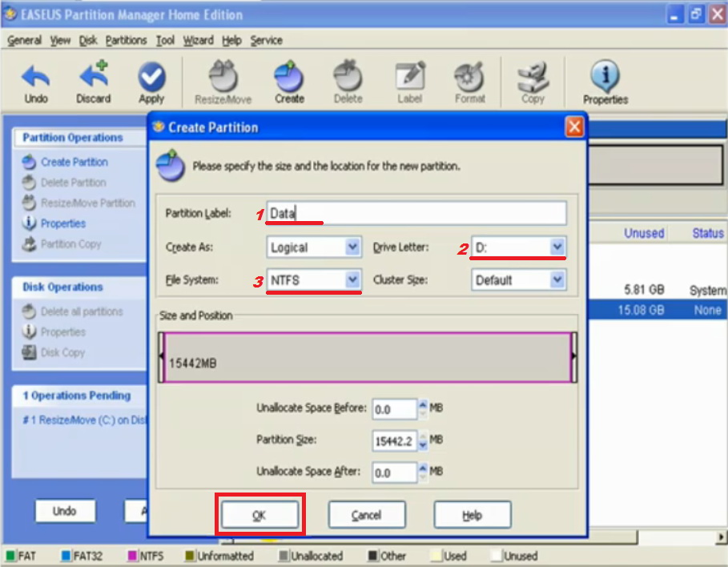Expand the File System dropdown
This screenshot has width=728, height=567.
click(x=352, y=280)
